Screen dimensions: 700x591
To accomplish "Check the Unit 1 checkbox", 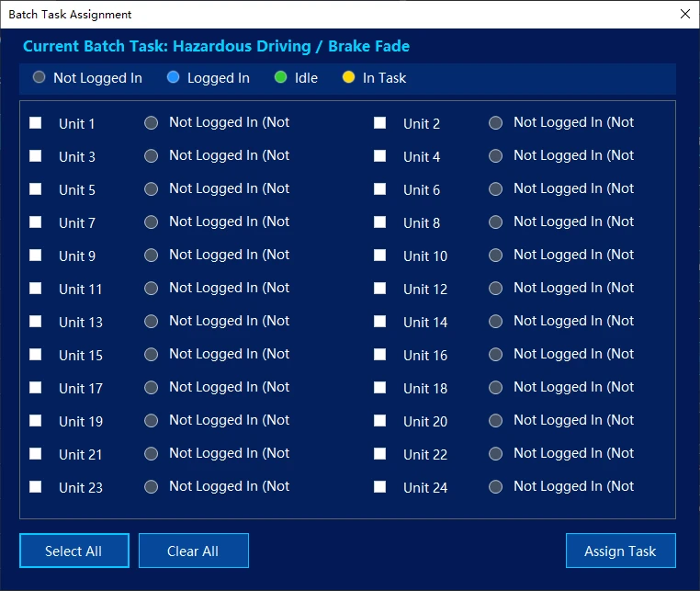I will click(35, 123).
